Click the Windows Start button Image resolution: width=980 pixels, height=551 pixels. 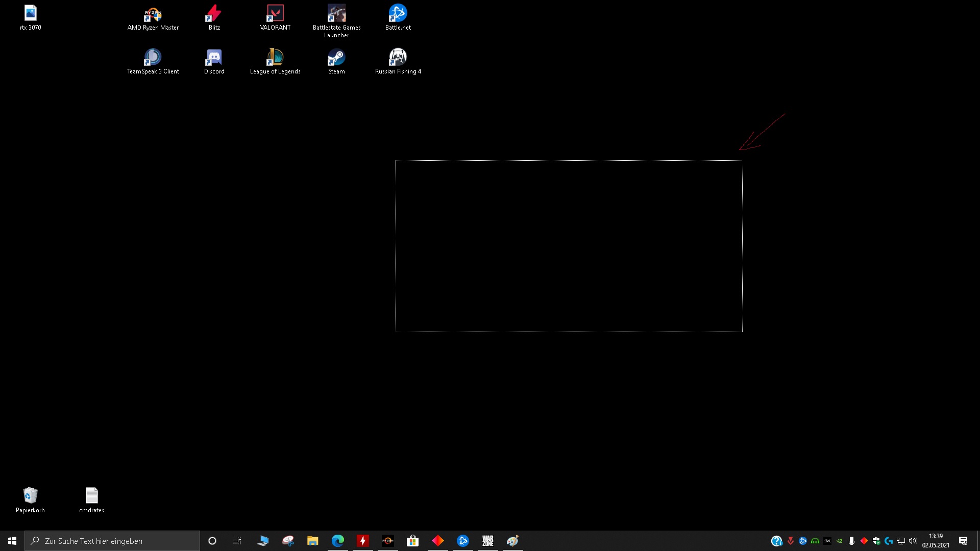point(12,541)
